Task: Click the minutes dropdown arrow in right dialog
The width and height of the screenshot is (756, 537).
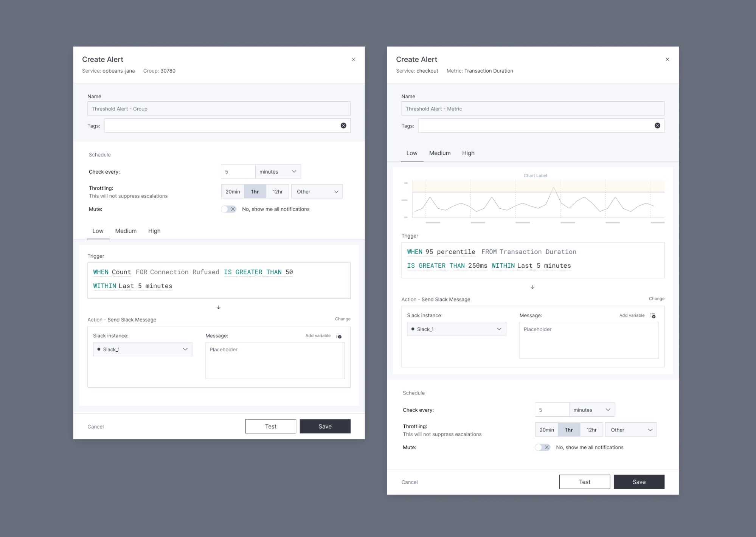Action: coord(608,410)
